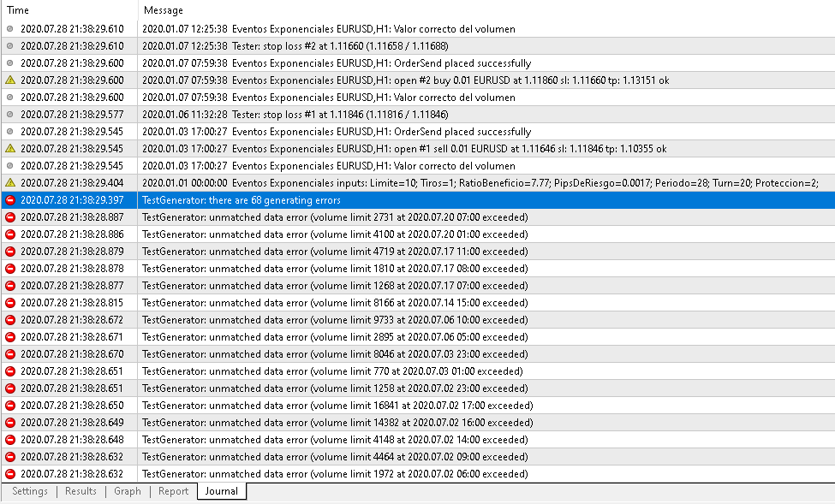Click error icon of volume limit 4464 row
The image size is (835, 504).
pyautogui.click(x=10, y=457)
